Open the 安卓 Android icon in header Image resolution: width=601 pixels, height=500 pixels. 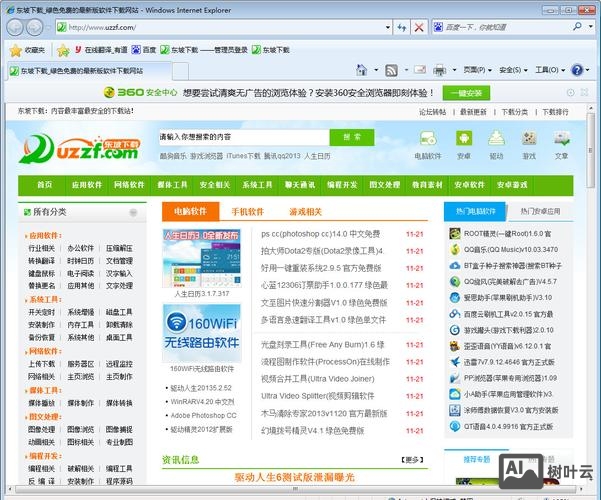pyautogui.click(x=464, y=138)
